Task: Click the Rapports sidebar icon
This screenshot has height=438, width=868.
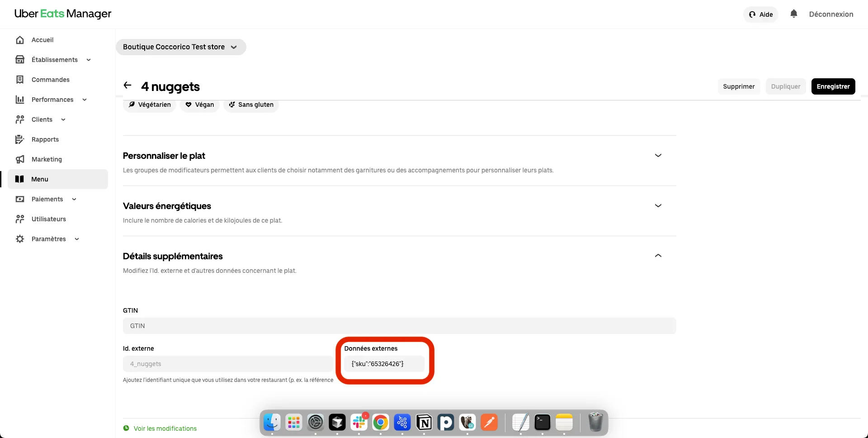Action: click(x=20, y=139)
